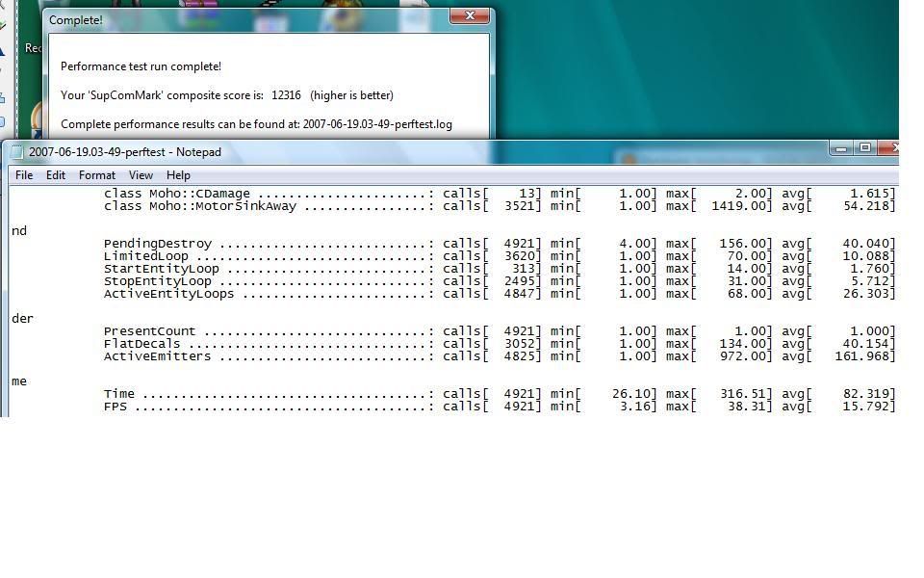The image size is (924, 578).
Task: Open the View menu in Notepad
Action: click(141, 175)
